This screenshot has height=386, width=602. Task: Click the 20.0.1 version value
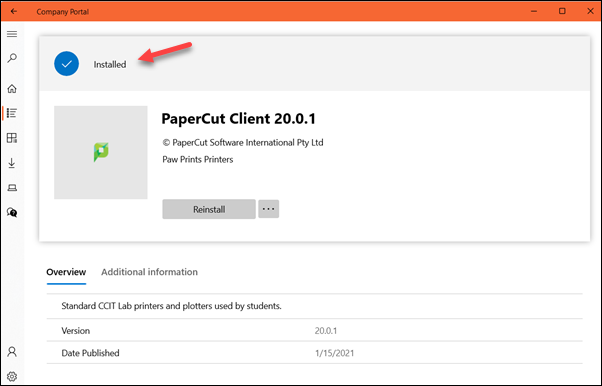pyautogui.click(x=326, y=331)
